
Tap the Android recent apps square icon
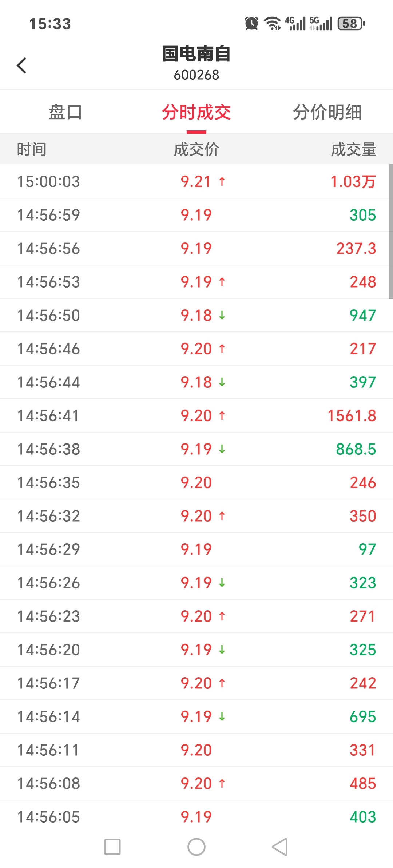pos(112,847)
